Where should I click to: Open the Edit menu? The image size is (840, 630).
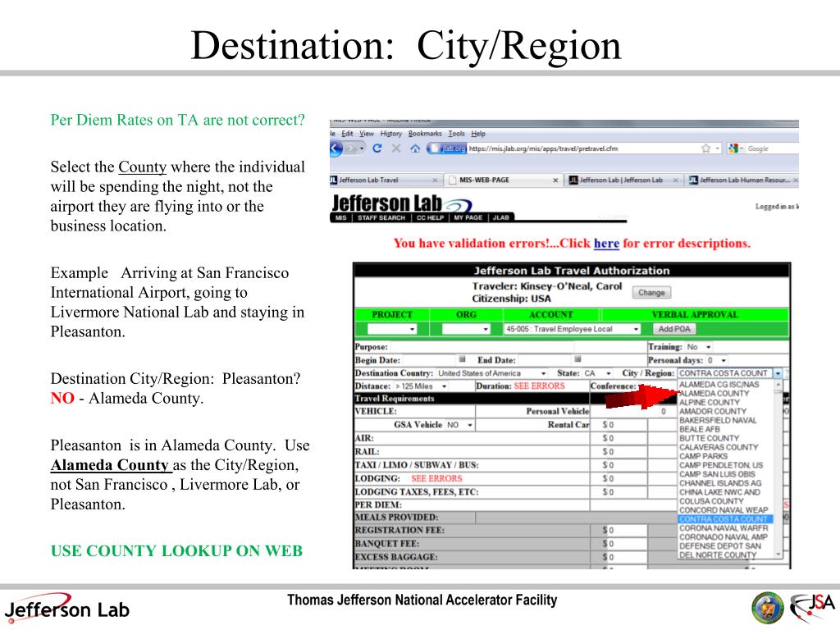click(347, 134)
